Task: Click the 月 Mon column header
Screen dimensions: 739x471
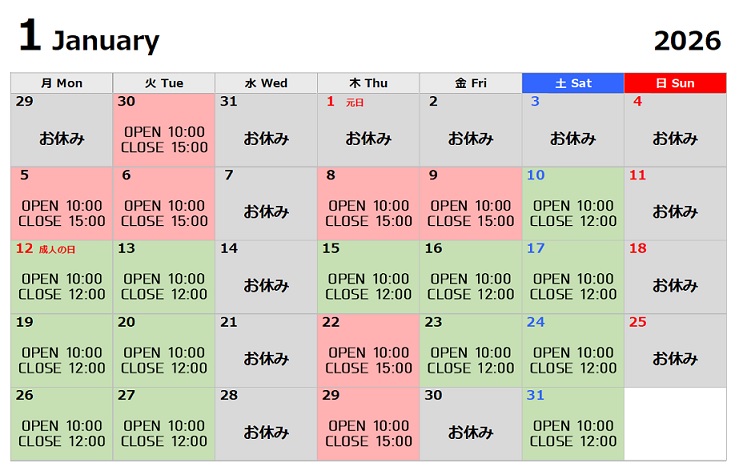Action: pos(61,83)
